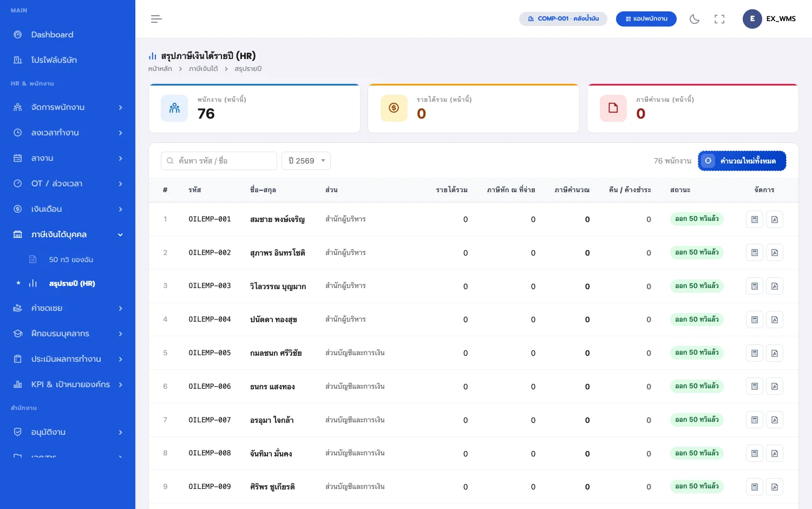Click the PDF document icon for OILEMP-008
812x509 pixels.
pos(775,453)
